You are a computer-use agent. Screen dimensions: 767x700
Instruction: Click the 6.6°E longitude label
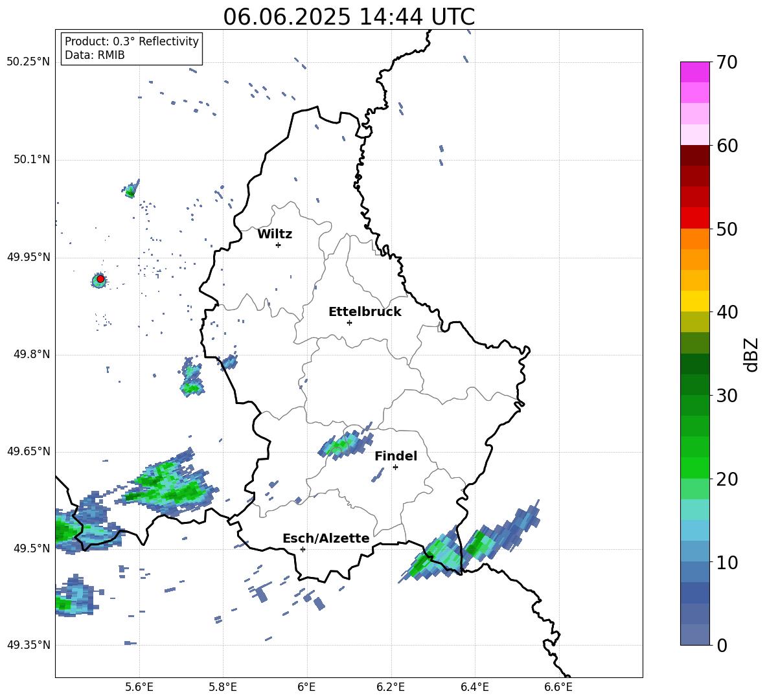coord(558,687)
